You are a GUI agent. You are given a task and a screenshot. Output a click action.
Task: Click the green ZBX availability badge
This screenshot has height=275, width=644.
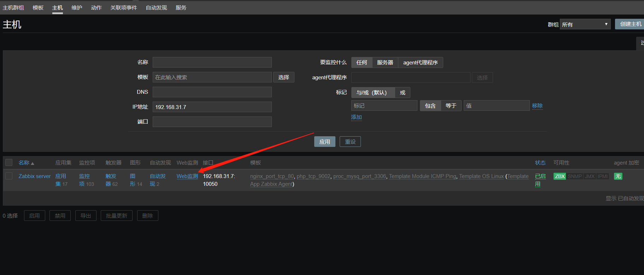[560, 176]
